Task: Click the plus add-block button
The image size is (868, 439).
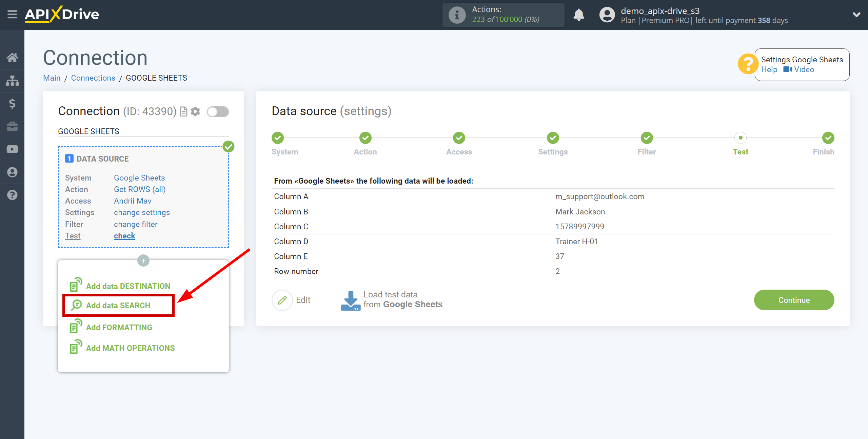Action: (x=143, y=260)
